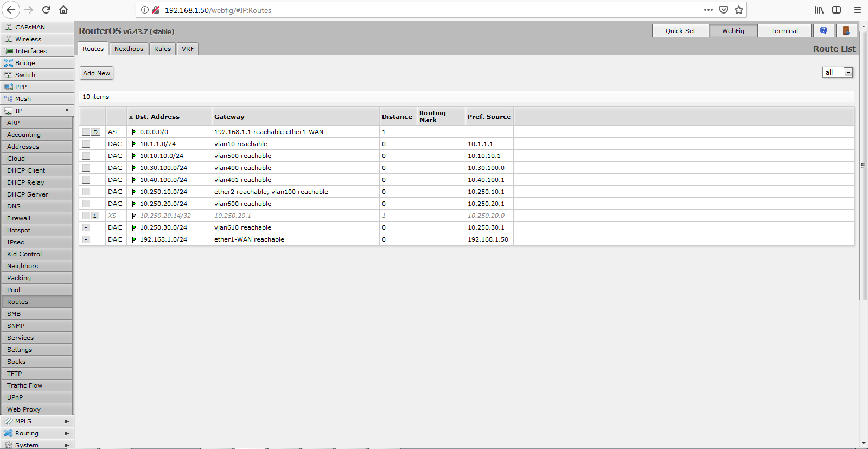Open the CAPsMAN menu
This screenshot has width=868, height=449.
(x=37, y=27)
